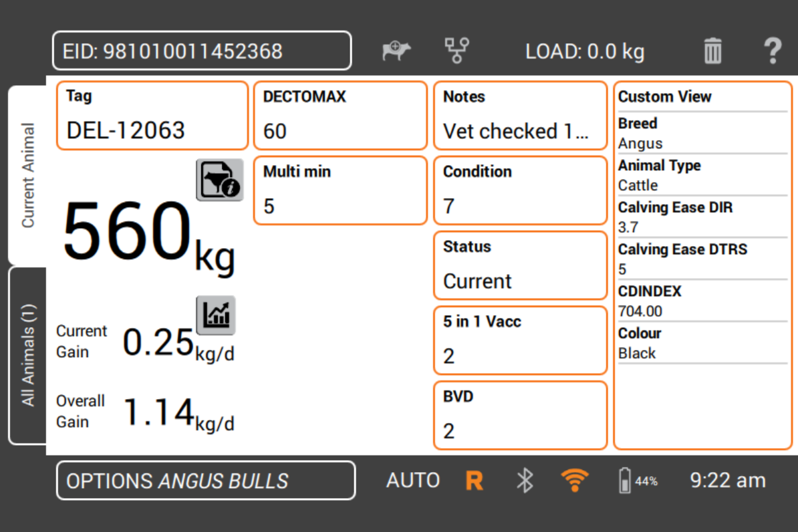Open the Condition score field

coord(520,191)
